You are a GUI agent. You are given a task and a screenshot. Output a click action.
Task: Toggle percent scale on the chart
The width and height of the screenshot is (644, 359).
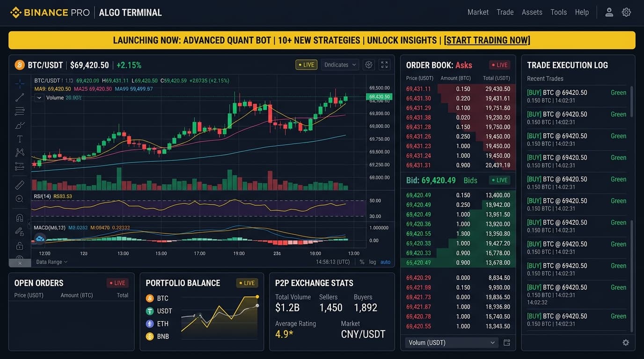[x=362, y=262]
